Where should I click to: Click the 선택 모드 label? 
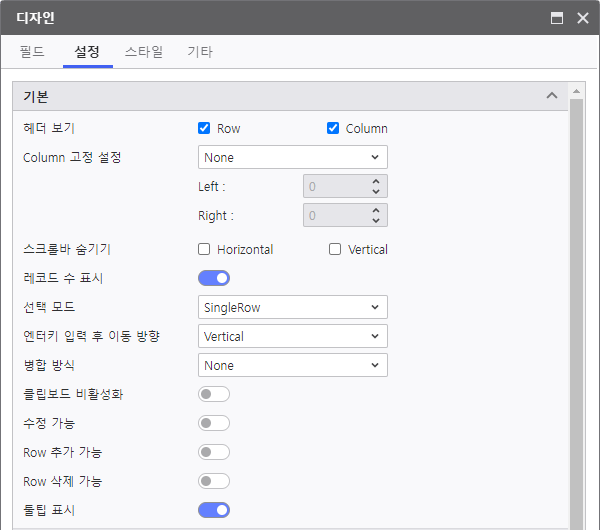pyautogui.click(x=49, y=307)
